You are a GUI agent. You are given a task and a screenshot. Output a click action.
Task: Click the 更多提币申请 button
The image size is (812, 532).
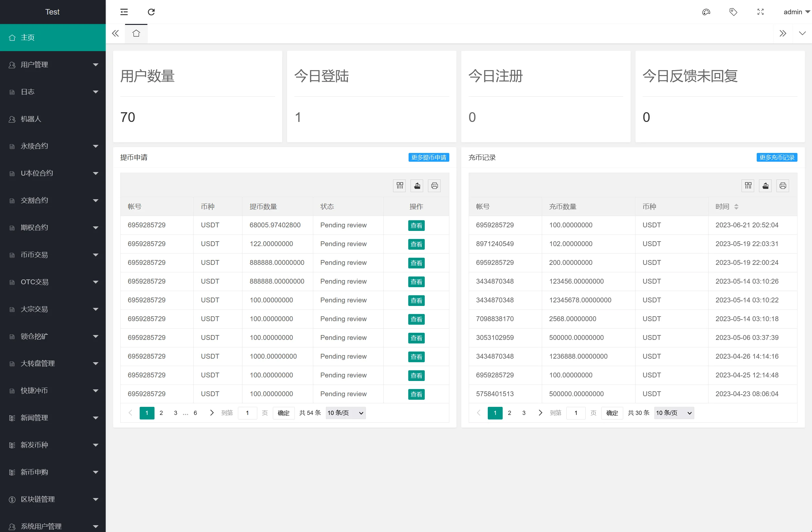pos(429,157)
